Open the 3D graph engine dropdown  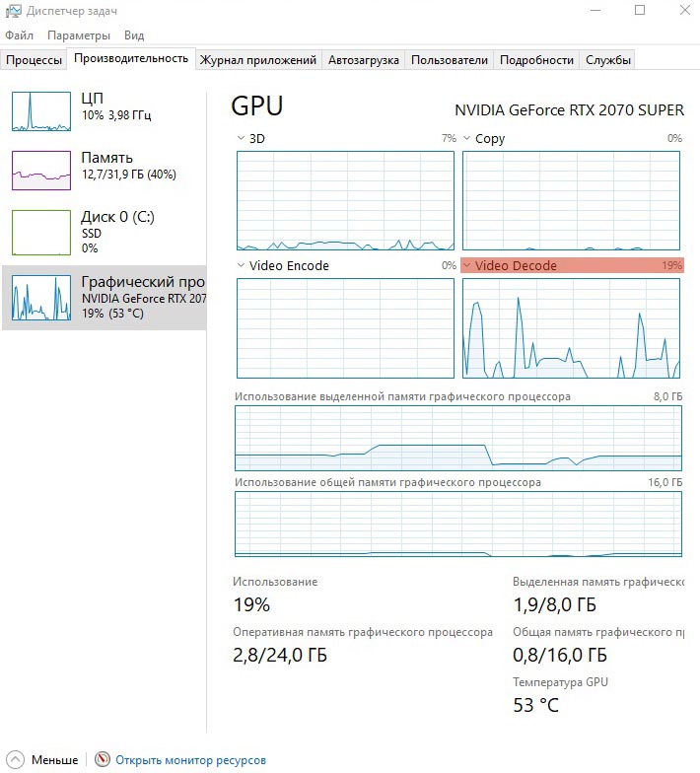(x=243, y=139)
